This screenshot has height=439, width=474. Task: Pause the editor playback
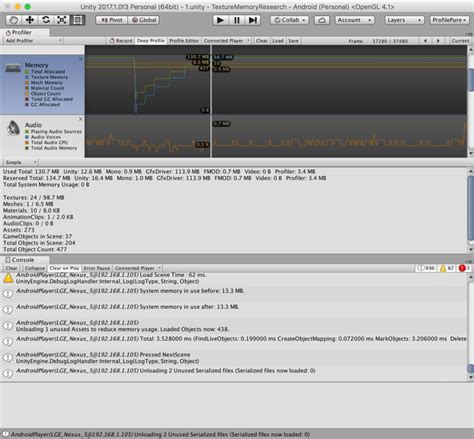237,20
